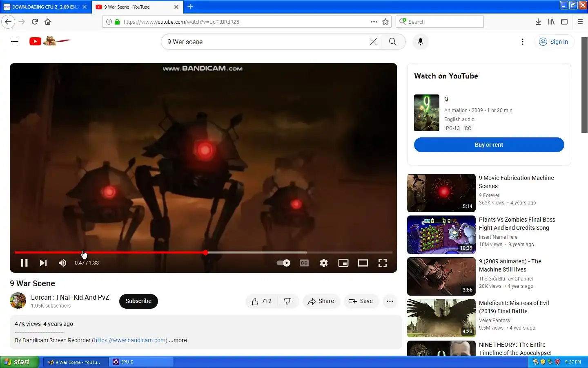Close the 9 War Scene tab
The height and width of the screenshot is (368, 588).
[176, 7]
